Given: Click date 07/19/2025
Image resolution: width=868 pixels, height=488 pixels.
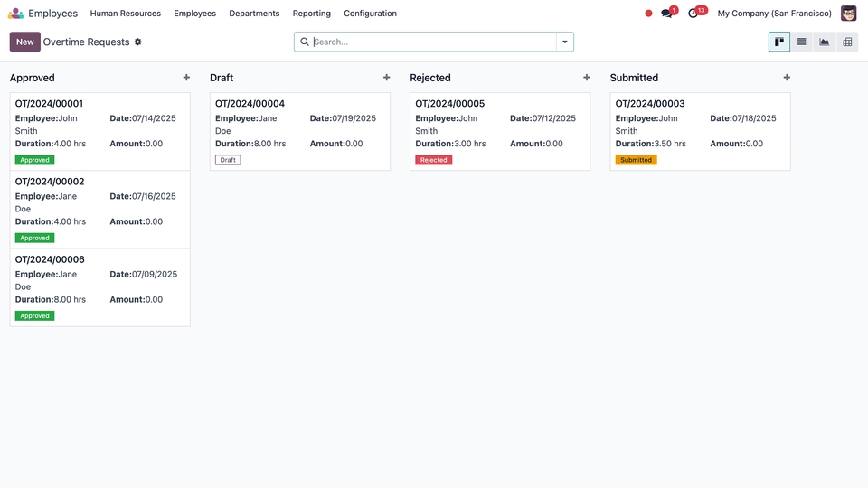Looking at the screenshot, I should coord(354,118).
